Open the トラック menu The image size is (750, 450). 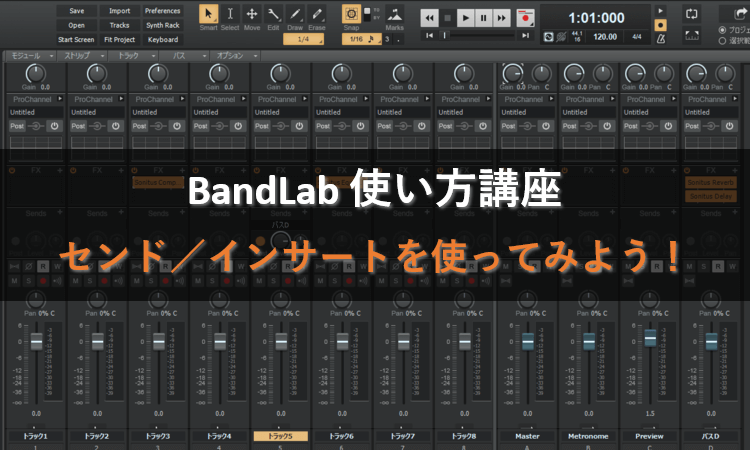tap(134, 56)
